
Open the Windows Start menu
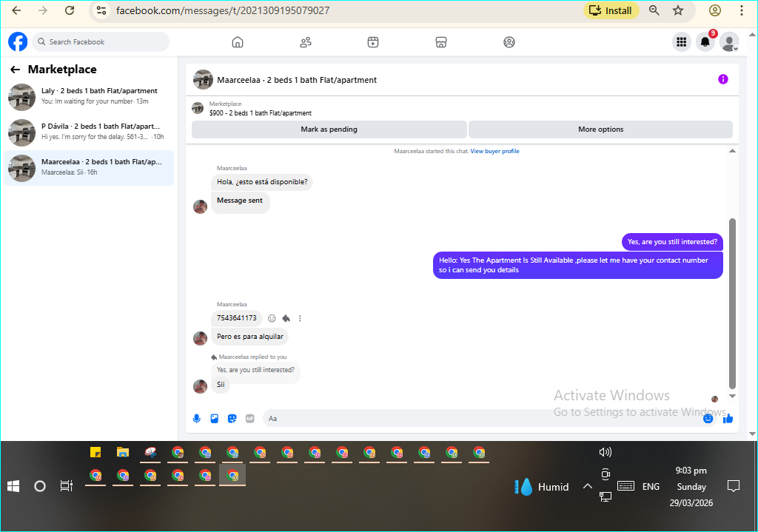[13, 486]
